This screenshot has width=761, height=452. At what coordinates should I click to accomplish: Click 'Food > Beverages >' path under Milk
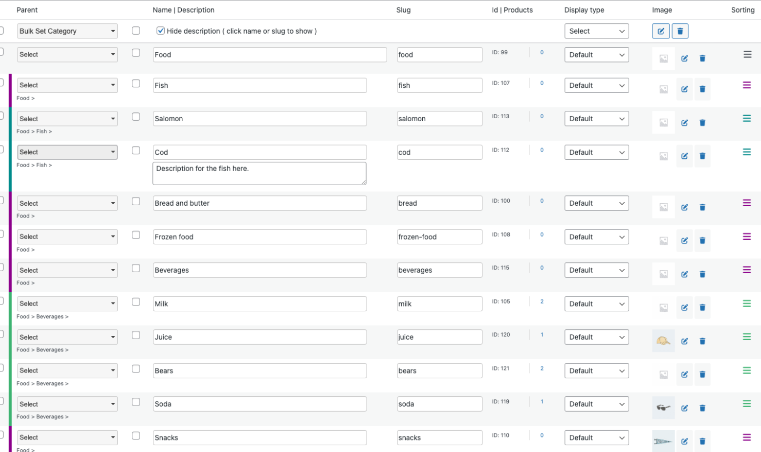coord(43,317)
